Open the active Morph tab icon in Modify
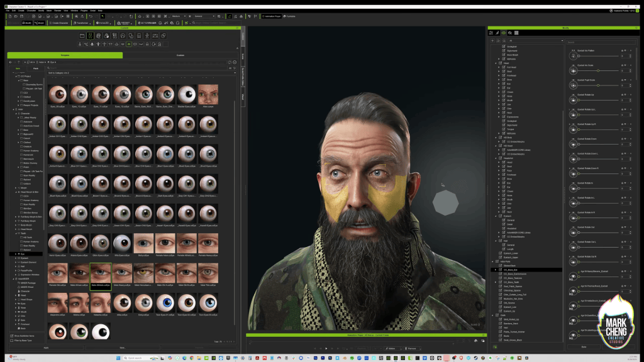Screen dimensions: 644x362 504,33
